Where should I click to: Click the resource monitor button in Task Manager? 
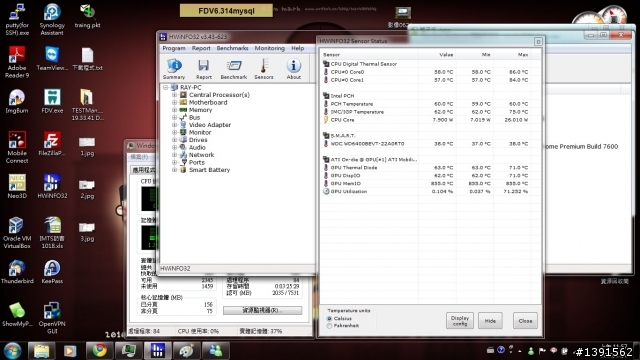click(262, 310)
